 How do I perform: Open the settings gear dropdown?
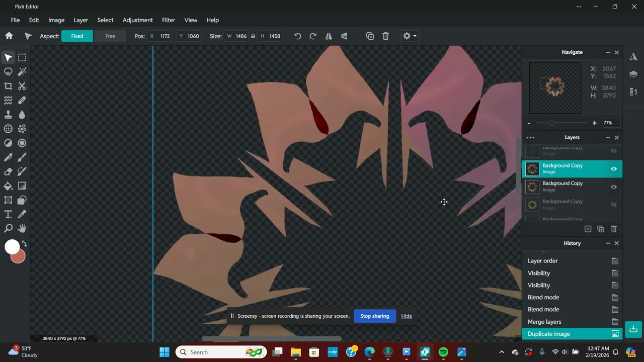click(409, 36)
